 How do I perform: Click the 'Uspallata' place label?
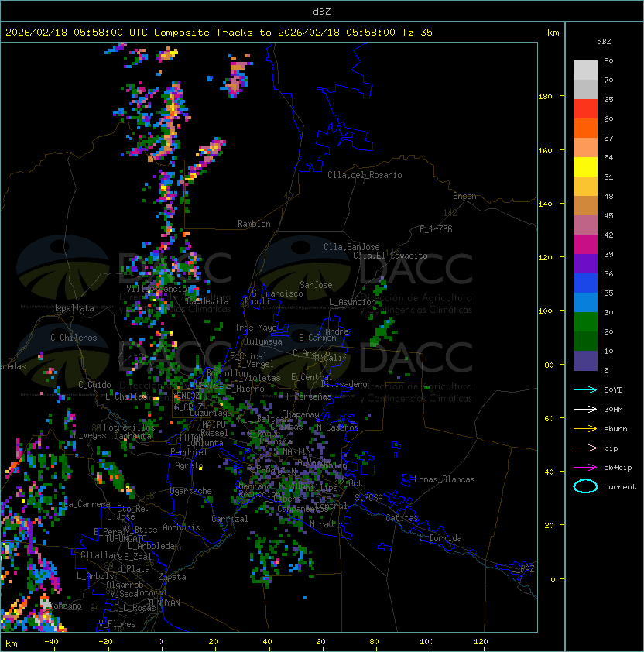[x=73, y=308]
